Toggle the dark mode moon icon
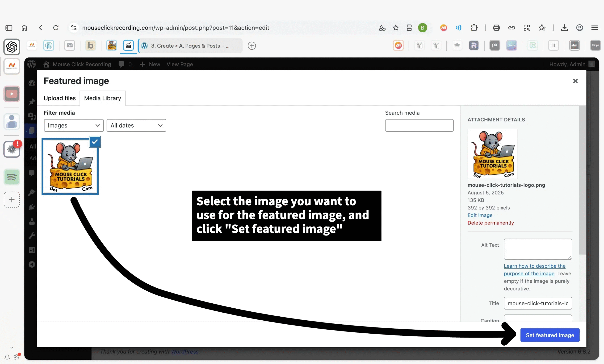This screenshot has height=364, width=604. pos(382,28)
